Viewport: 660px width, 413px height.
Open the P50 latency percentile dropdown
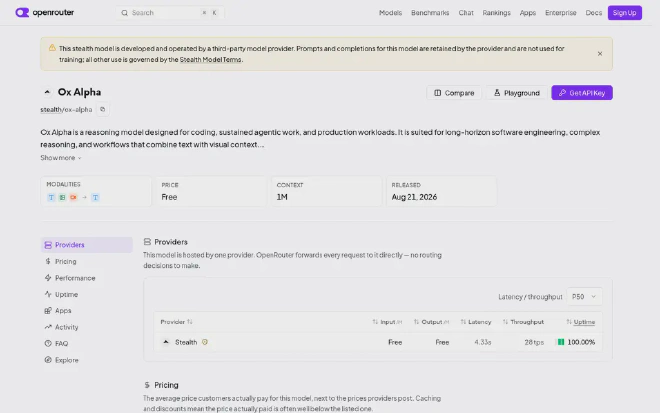[x=584, y=297]
